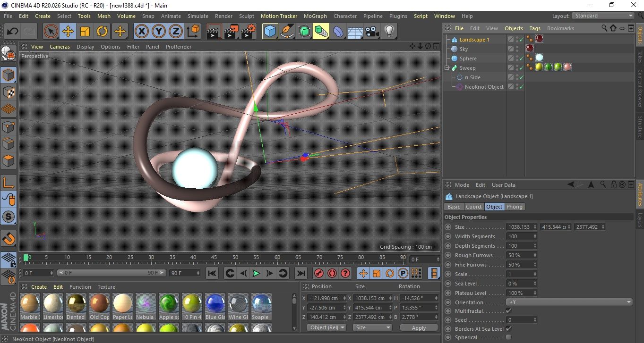Add a Floor environment object
The height and width of the screenshot is (343, 644).
pyautogui.click(x=355, y=32)
